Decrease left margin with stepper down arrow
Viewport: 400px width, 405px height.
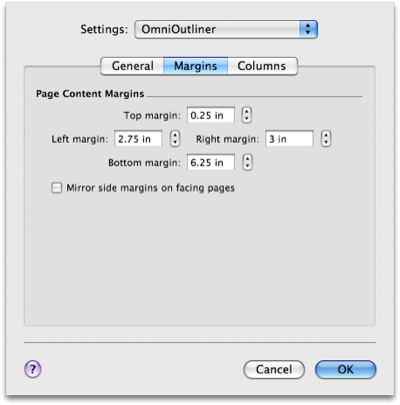point(175,143)
